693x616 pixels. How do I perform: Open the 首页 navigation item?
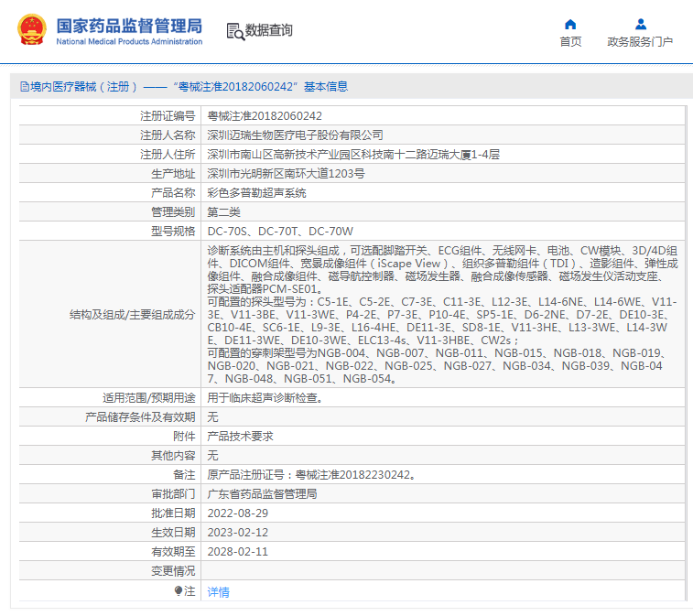[x=570, y=42]
